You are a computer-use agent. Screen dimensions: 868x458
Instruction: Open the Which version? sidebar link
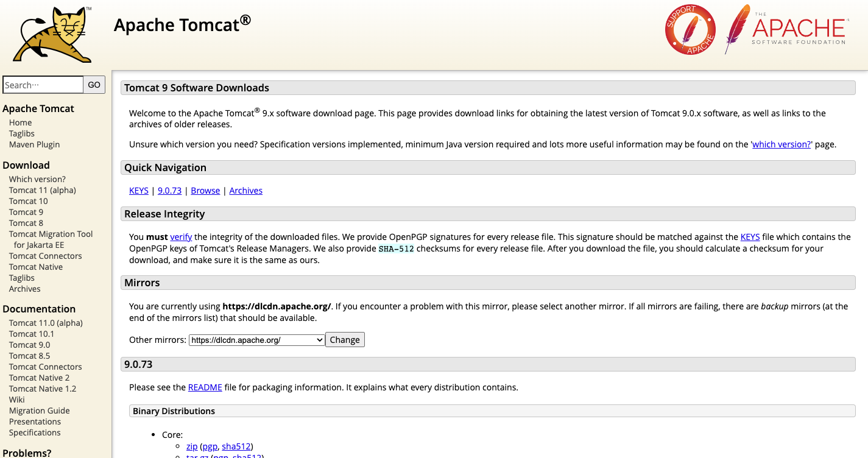point(37,179)
